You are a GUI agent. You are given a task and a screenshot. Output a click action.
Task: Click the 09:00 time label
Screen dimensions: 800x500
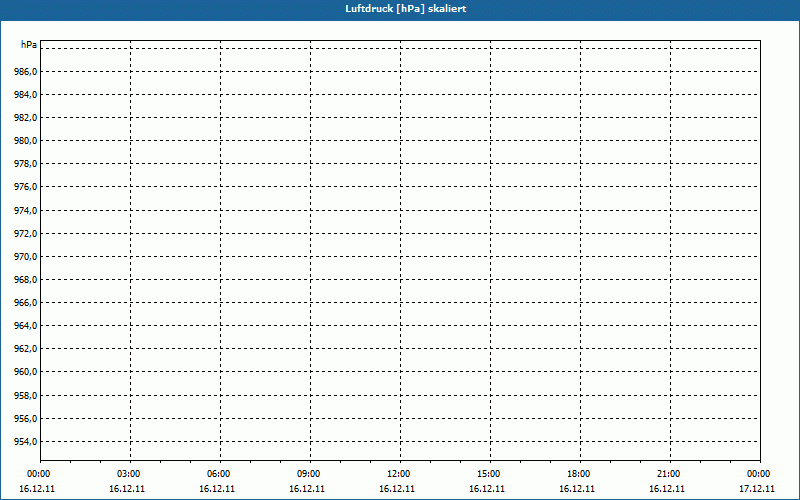click(x=309, y=474)
